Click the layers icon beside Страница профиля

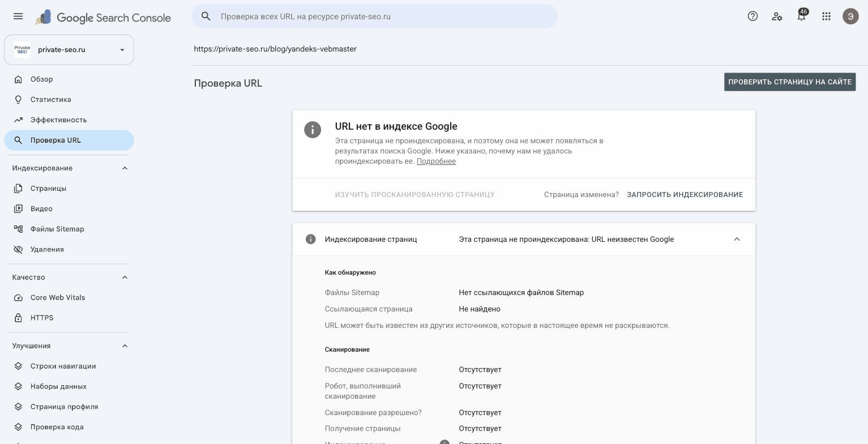[19, 407]
